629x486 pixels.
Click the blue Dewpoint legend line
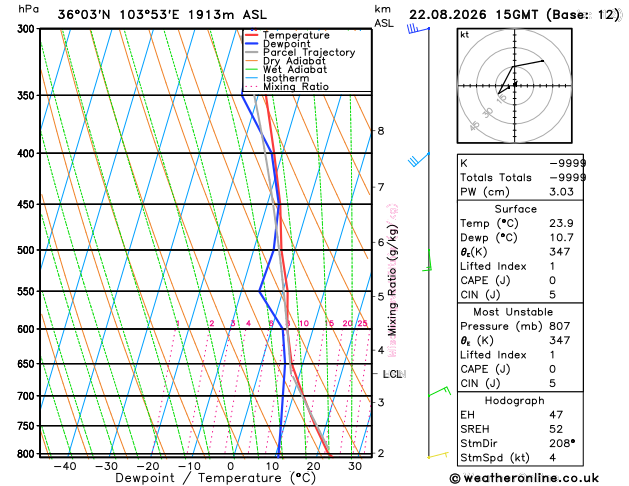pos(252,44)
